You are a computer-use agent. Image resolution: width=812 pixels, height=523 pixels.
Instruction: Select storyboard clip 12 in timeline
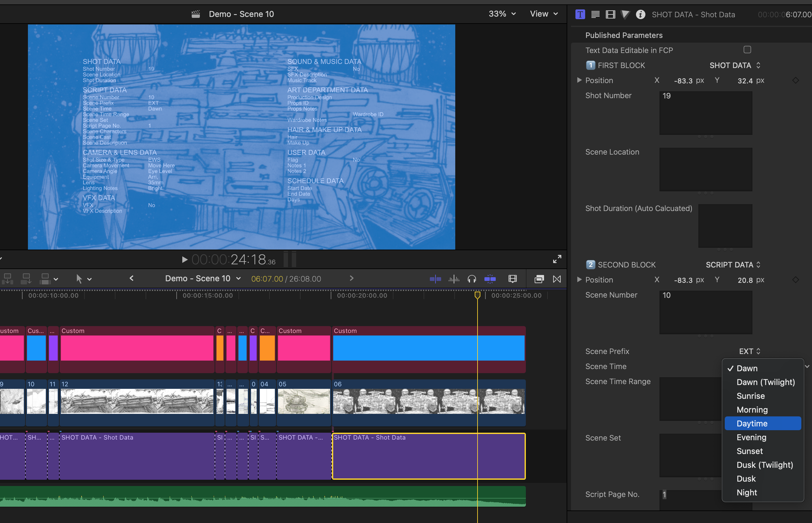[x=137, y=402]
